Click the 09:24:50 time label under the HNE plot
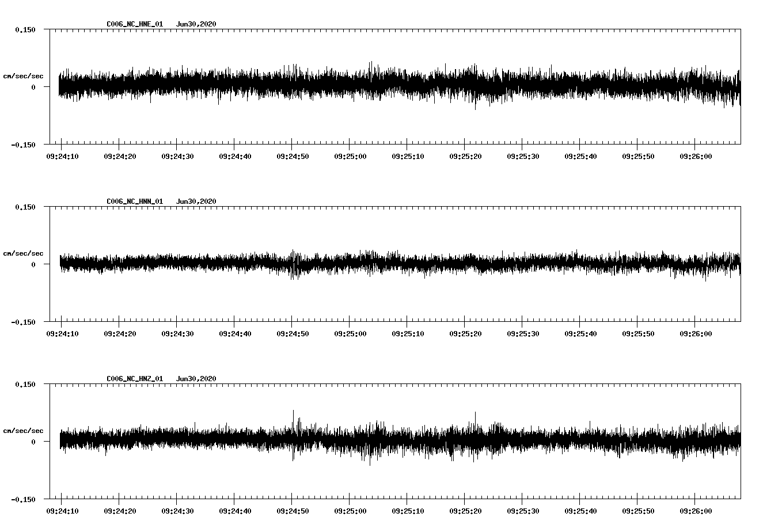The height and width of the screenshot is (532, 782). [293, 157]
